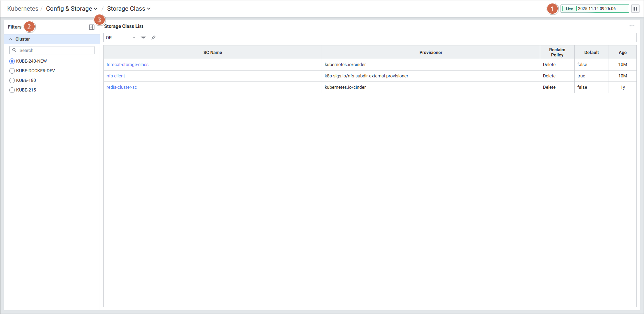Select the KUBE-240-NEW cluster

12,61
